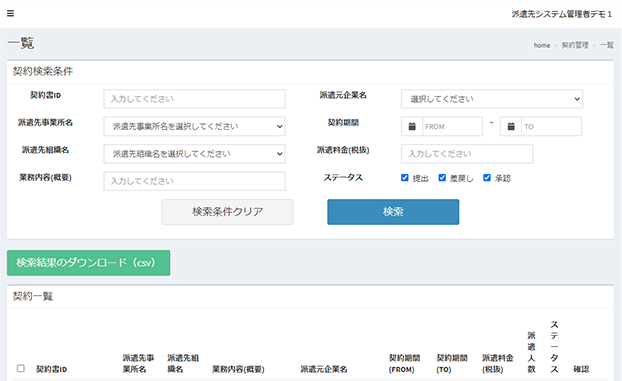Click the 契約検索条件 panel title
The height and width of the screenshot is (381, 622).
point(43,71)
